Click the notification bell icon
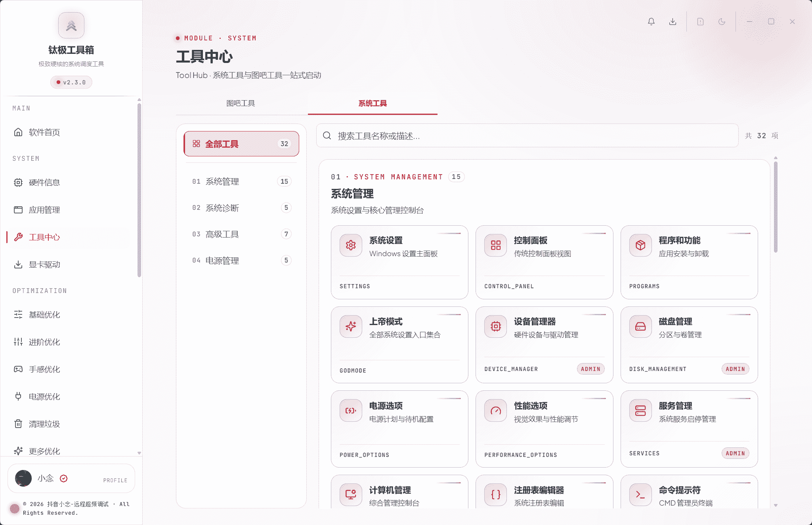Viewport: 812px width, 525px height. [x=651, y=21]
